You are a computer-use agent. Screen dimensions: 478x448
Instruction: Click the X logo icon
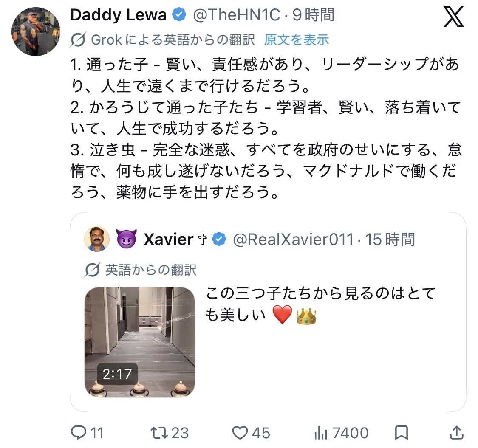coord(453,17)
